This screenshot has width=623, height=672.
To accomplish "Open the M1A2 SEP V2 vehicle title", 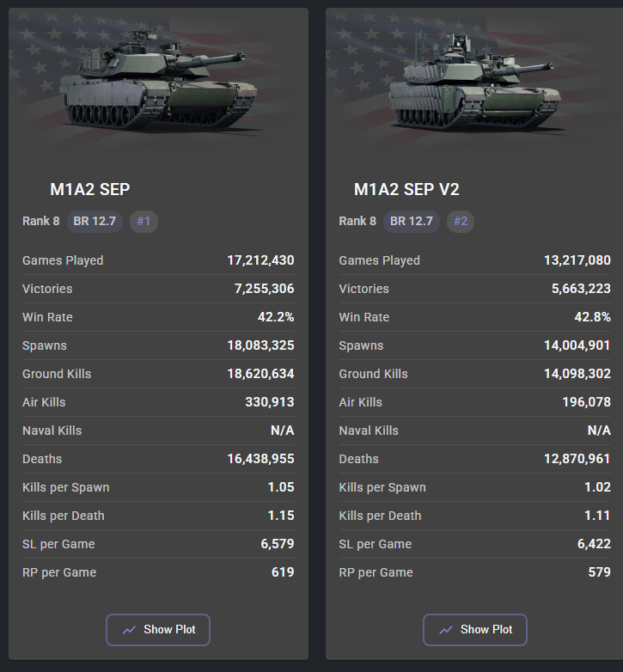I will (x=406, y=190).
